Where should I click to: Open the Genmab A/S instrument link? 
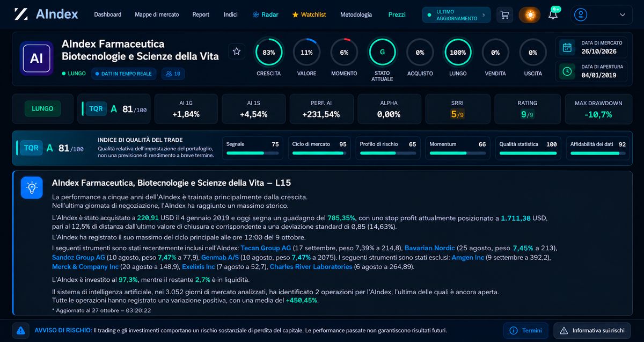point(219,258)
